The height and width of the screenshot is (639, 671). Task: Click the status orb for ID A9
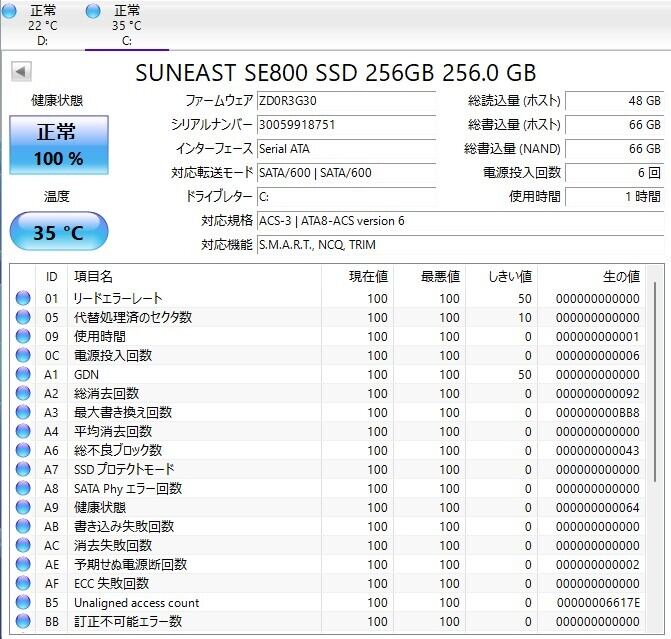pos(23,507)
